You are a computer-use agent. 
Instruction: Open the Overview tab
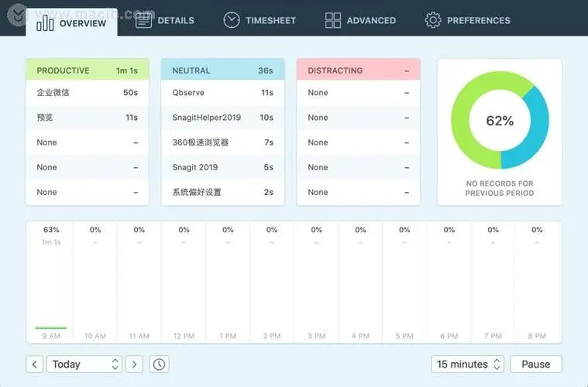click(x=71, y=22)
